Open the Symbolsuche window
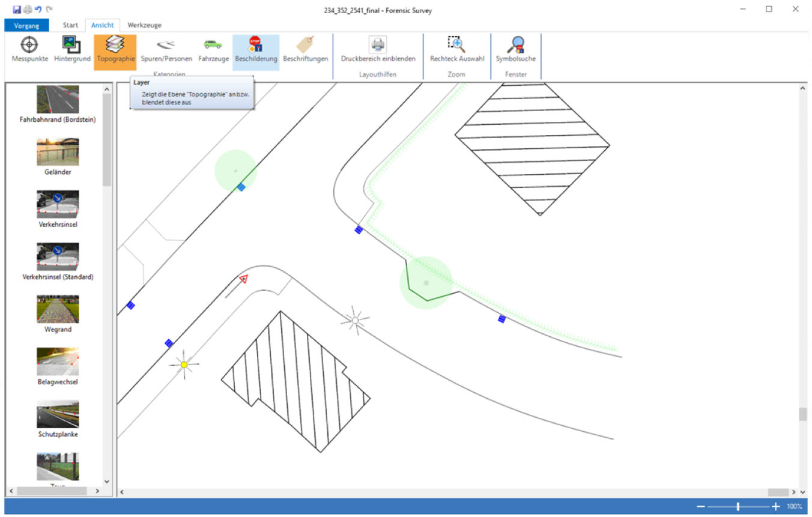The height and width of the screenshot is (517, 812). point(515,50)
